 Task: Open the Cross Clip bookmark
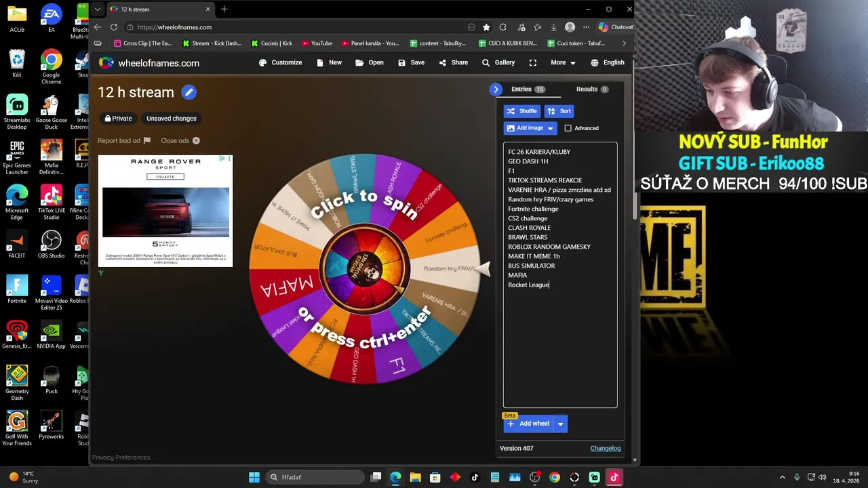point(142,43)
